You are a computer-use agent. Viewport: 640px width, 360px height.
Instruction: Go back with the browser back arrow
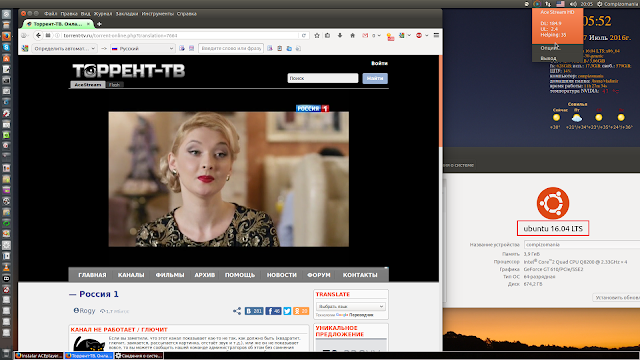[38, 36]
